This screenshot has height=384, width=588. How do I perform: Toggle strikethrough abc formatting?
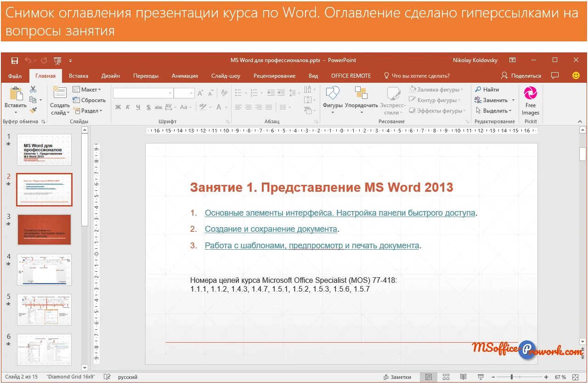(x=158, y=107)
